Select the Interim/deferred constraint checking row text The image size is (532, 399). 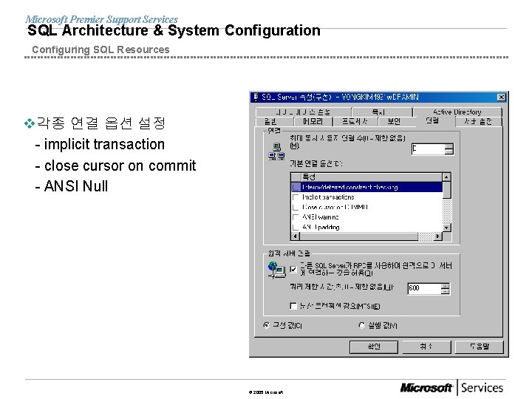click(349, 187)
